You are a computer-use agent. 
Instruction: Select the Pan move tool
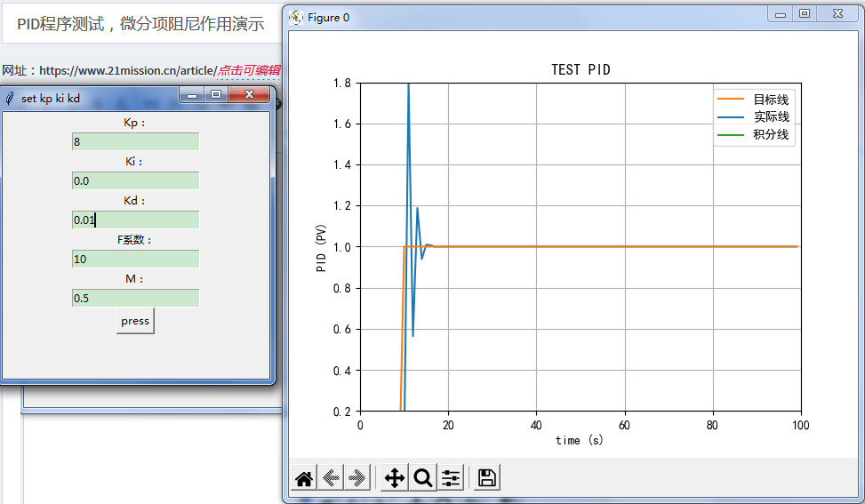[x=394, y=478]
